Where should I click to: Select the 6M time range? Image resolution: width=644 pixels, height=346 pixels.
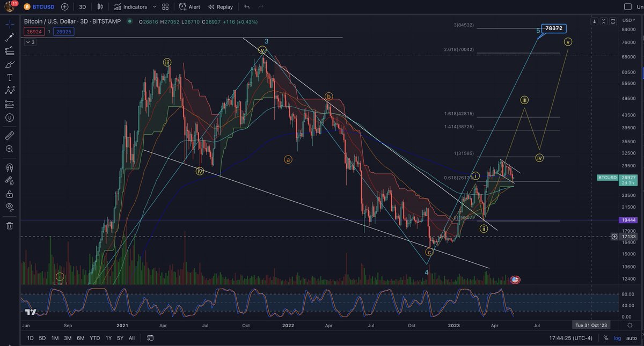pyautogui.click(x=80, y=338)
